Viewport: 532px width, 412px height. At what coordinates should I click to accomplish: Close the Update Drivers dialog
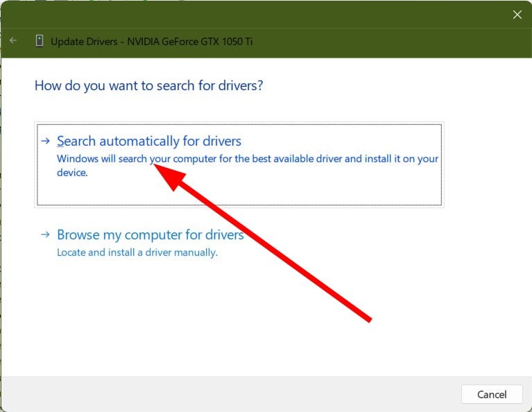(x=517, y=15)
